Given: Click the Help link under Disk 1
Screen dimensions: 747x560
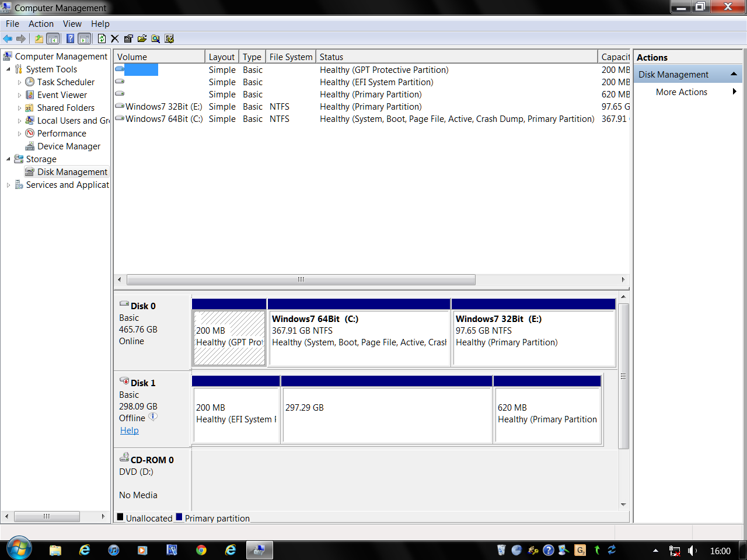Looking at the screenshot, I should pos(130,430).
